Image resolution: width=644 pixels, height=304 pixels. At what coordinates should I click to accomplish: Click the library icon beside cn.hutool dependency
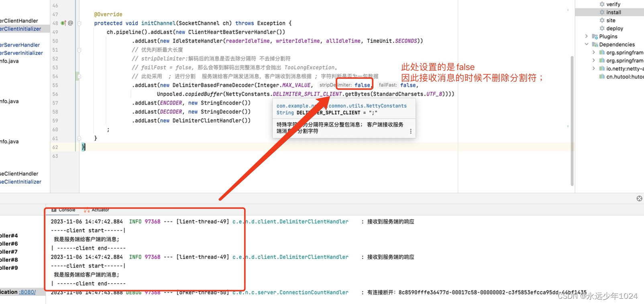tap(602, 77)
